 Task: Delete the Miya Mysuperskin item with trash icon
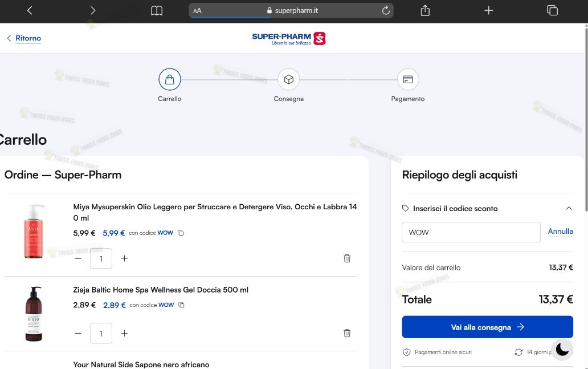(347, 258)
